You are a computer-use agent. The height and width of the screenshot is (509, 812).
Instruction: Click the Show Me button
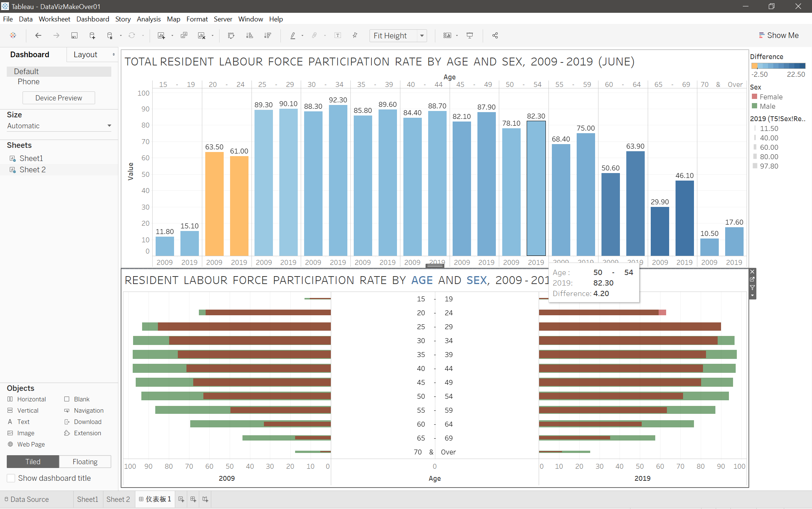click(x=779, y=35)
